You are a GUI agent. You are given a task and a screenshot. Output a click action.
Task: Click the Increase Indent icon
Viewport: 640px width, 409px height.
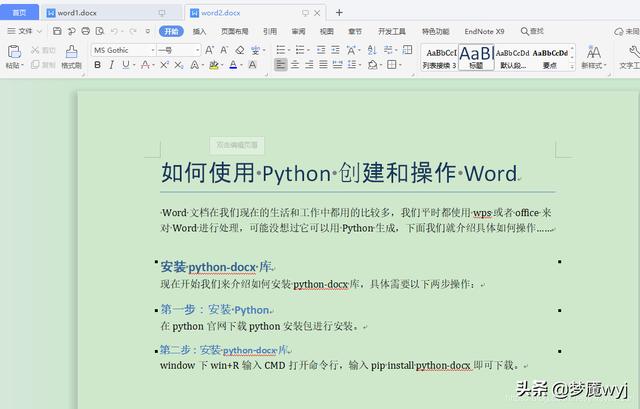336,50
